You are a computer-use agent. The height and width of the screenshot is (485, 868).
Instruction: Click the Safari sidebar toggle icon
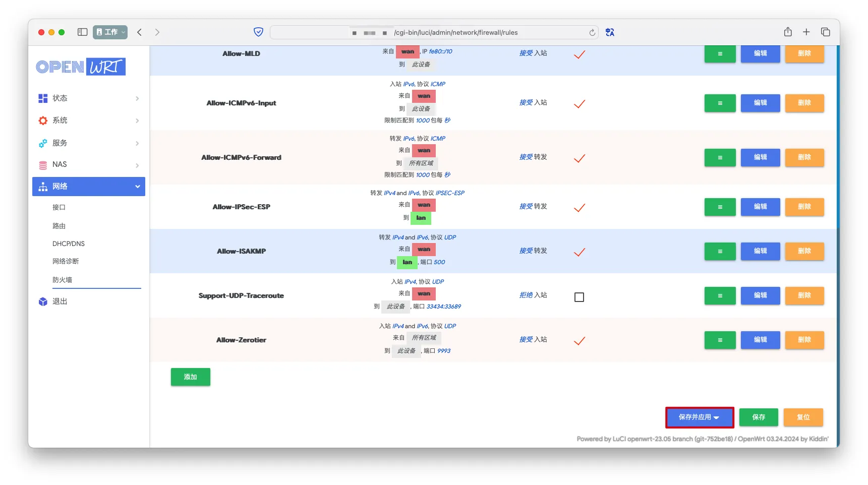(x=82, y=32)
